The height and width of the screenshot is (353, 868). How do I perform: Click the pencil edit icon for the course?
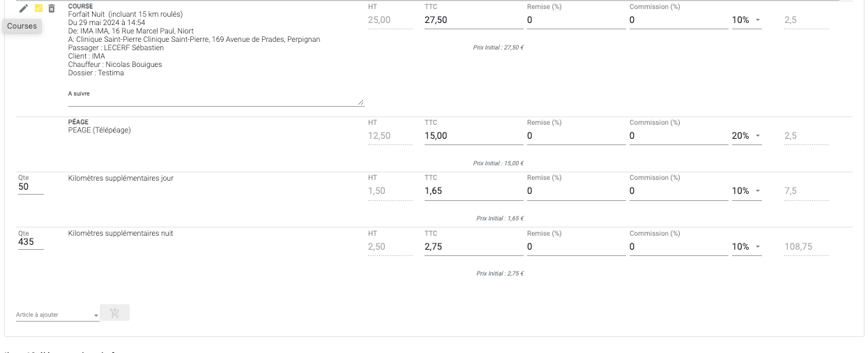[x=24, y=8]
